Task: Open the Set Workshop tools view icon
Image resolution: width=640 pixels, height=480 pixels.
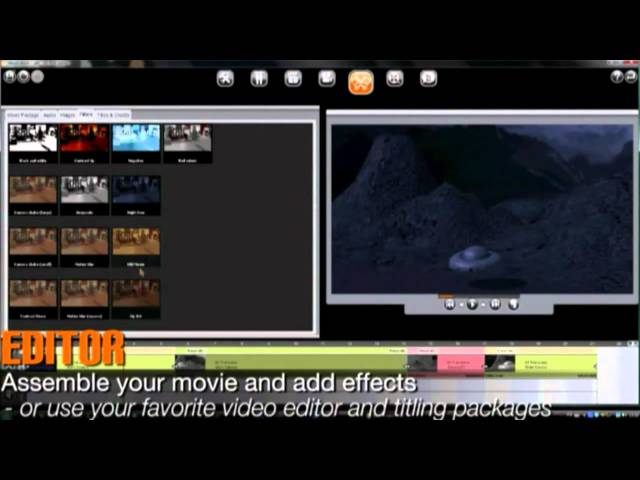Action: tap(225, 78)
